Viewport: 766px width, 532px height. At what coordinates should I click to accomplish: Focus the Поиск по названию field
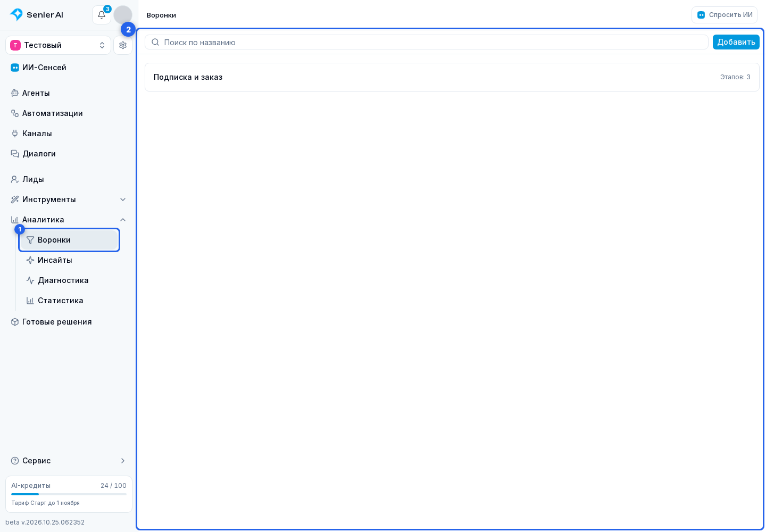coord(426,42)
